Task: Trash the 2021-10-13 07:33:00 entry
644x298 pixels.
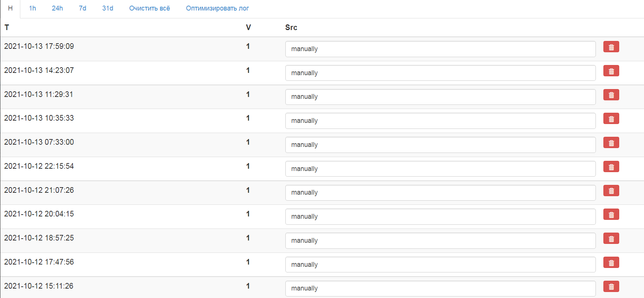Action: pyautogui.click(x=611, y=143)
